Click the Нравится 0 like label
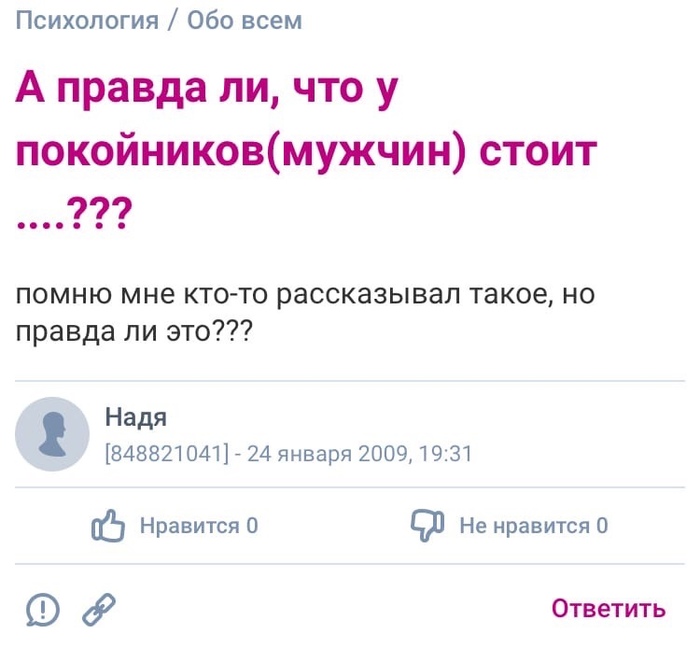 pyautogui.click(x=199, y=526)
